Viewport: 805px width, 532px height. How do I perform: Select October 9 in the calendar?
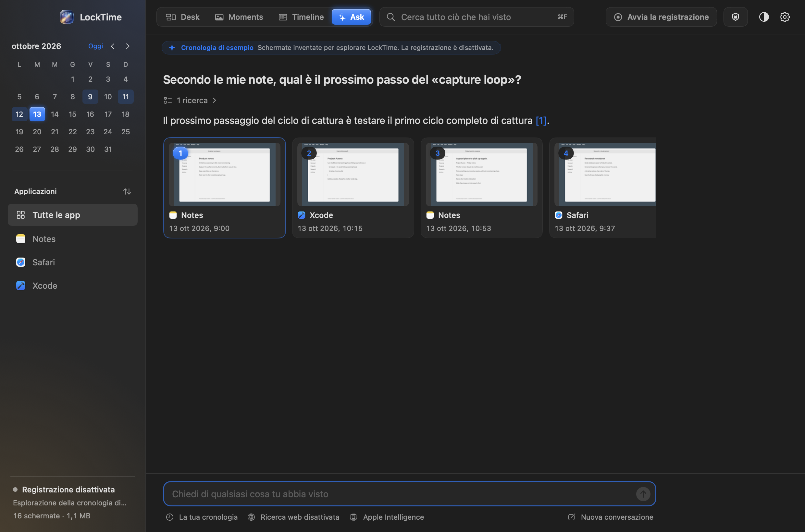[x=90, y=97]
